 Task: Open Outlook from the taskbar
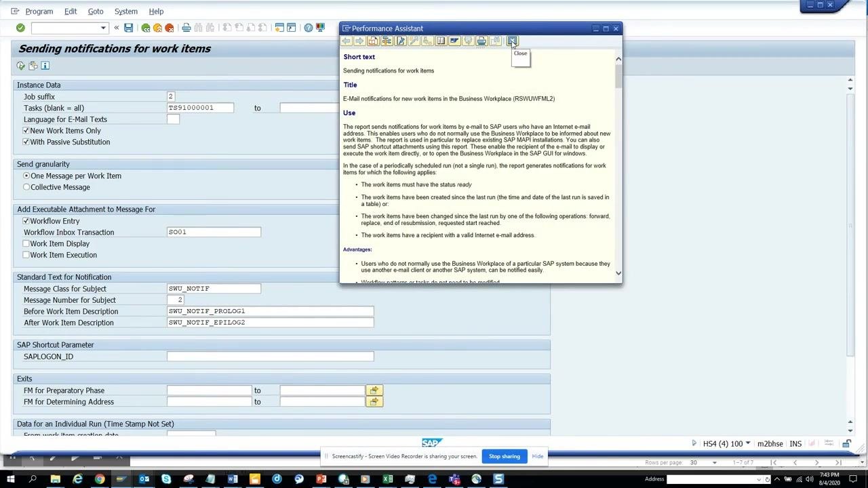[x=144, y=480]
